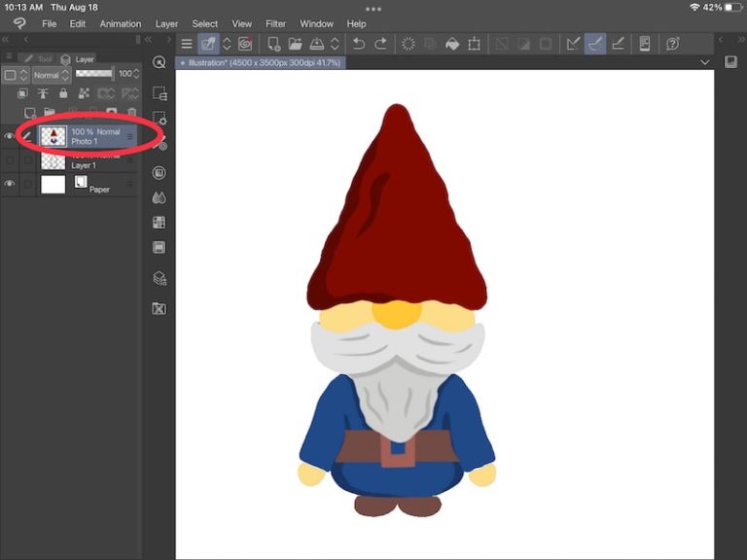
Task: Undo the last action
Action: point(358,44)
